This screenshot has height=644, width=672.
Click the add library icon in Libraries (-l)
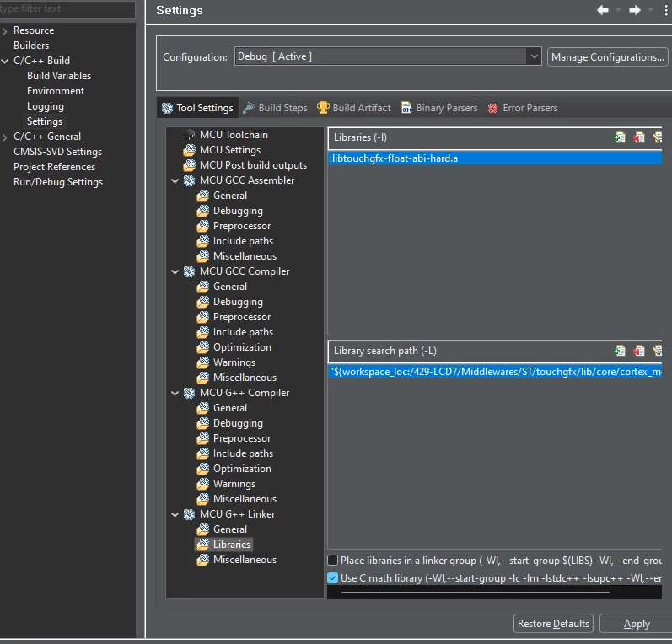click(620, 137)
